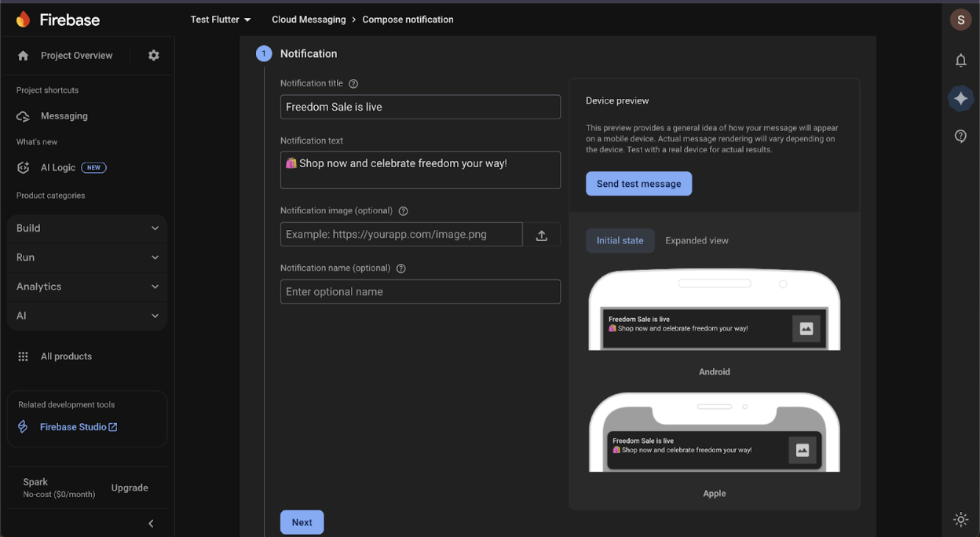Click the Upgrade plan button
980x537 pixels.
click(130, 488)
